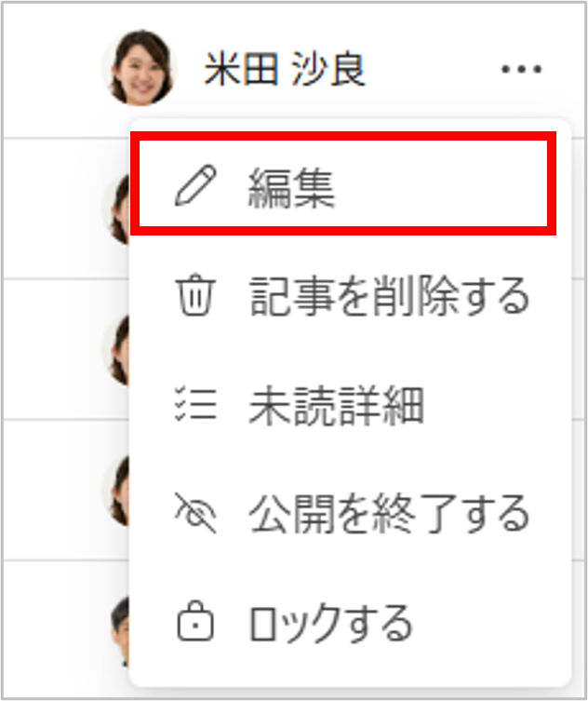The image size is (588, 701).
Task: Click the padlock icon
Action: (195, 622)
